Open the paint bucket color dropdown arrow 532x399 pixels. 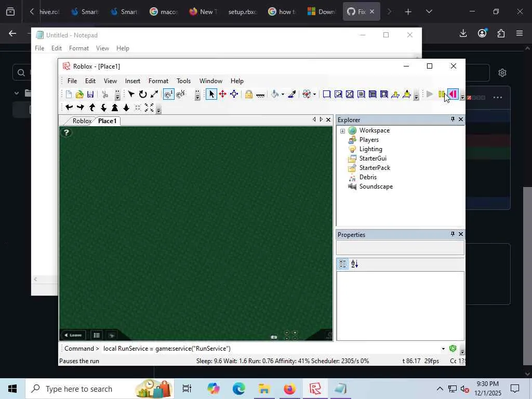283,95
